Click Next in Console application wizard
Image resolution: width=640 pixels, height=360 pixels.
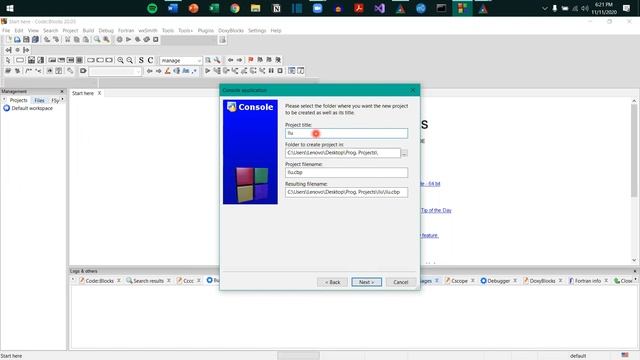[367, 282]
